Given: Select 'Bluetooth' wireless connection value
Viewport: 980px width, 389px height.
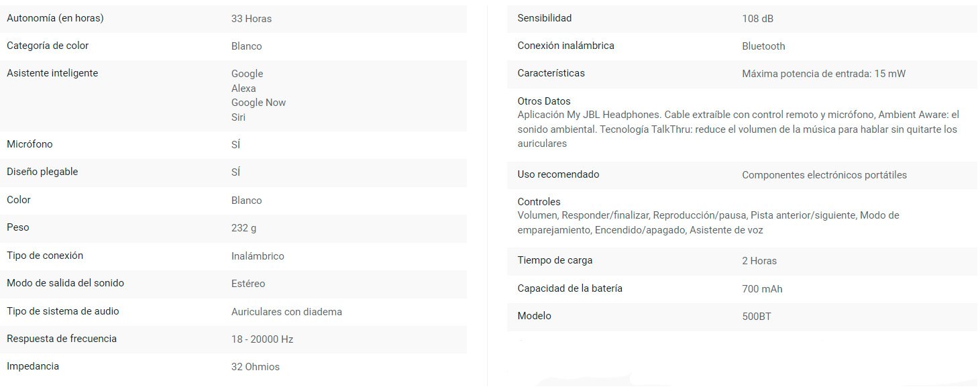Looking at the screenshot, I should tap(763, 46).
